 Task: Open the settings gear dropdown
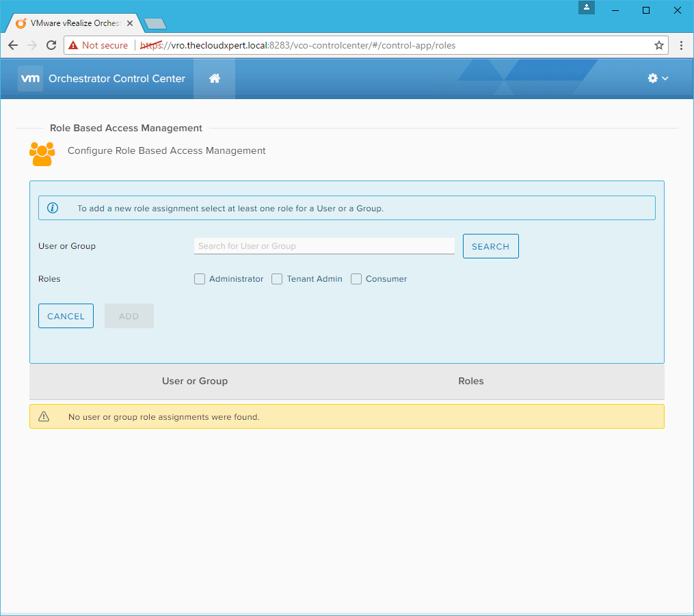coord(657,79)
